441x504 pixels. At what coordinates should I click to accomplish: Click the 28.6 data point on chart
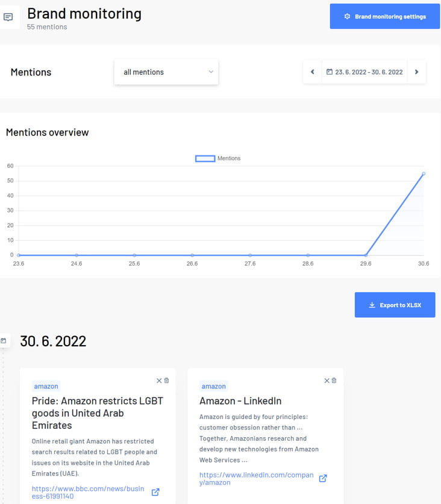tap(308, 255)
